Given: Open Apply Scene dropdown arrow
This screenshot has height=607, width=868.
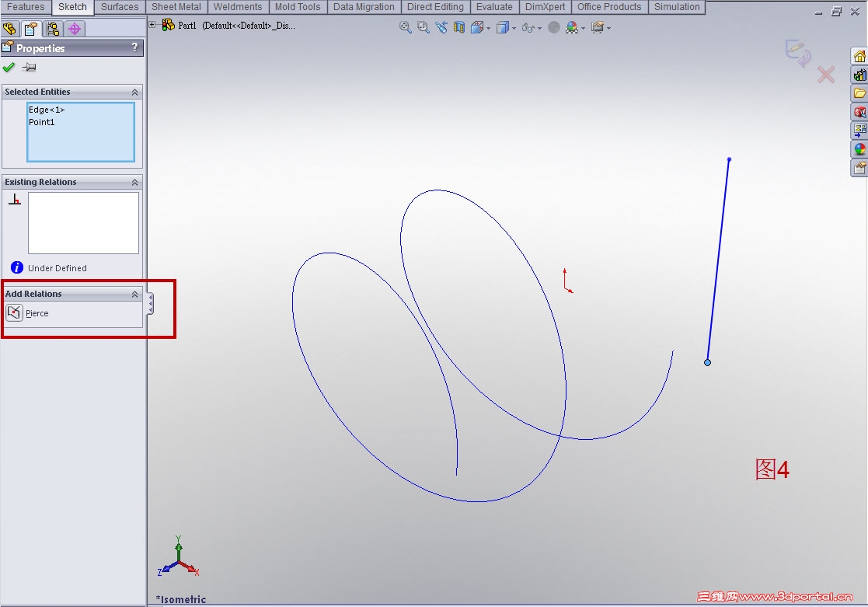Looking at the screenshot, I should click(584, 28).
